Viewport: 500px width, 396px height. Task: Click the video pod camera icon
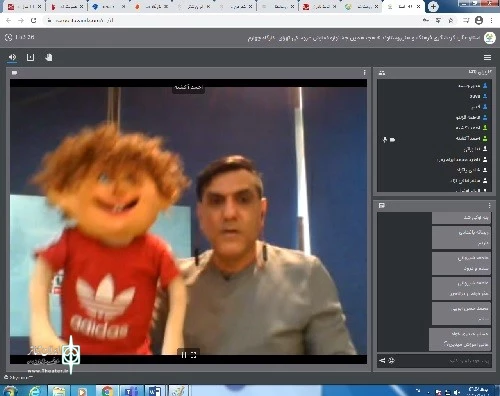[x=14, y=72]
